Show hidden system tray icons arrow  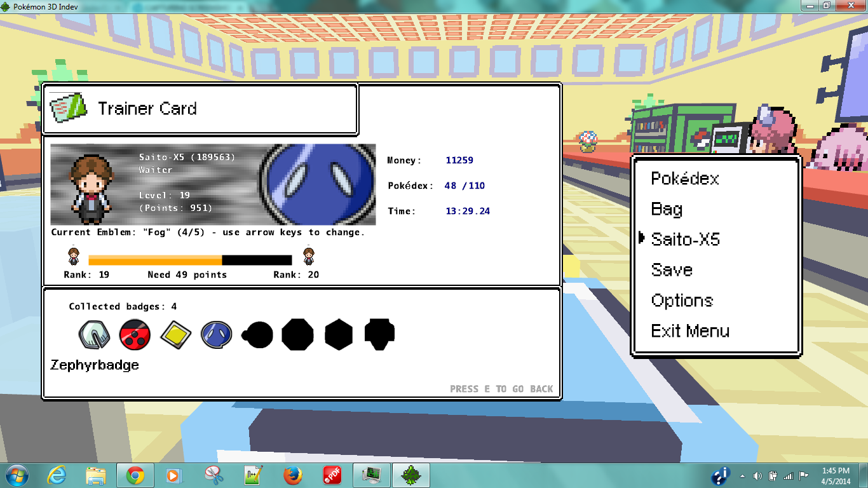pos(742,476)
